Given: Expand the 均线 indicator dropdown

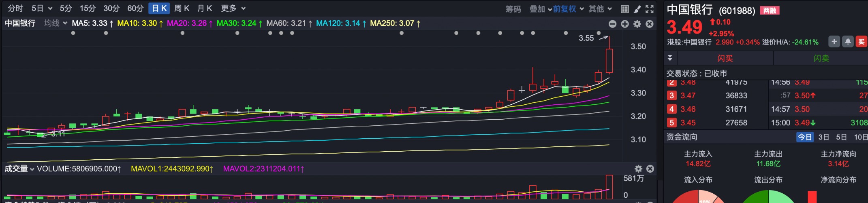Looking at the screenshot, I should tap(56, 23).
